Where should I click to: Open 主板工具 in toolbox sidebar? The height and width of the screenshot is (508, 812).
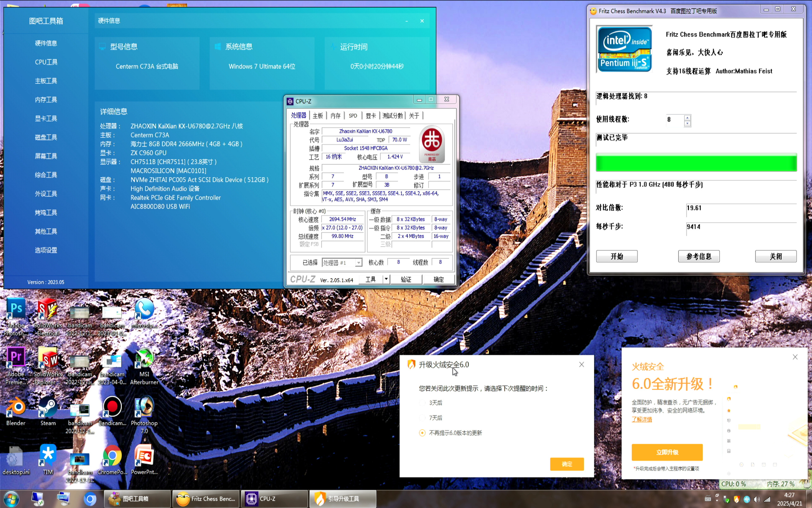coord(46,81)
